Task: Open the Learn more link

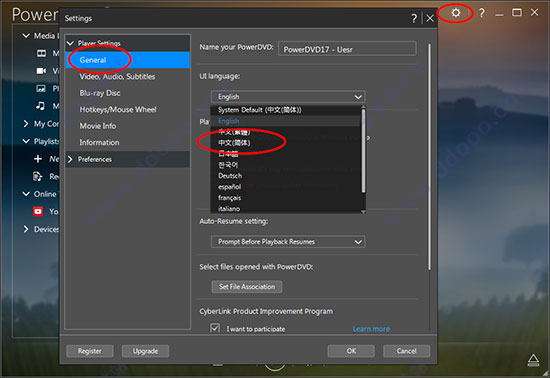Action: 371,329
